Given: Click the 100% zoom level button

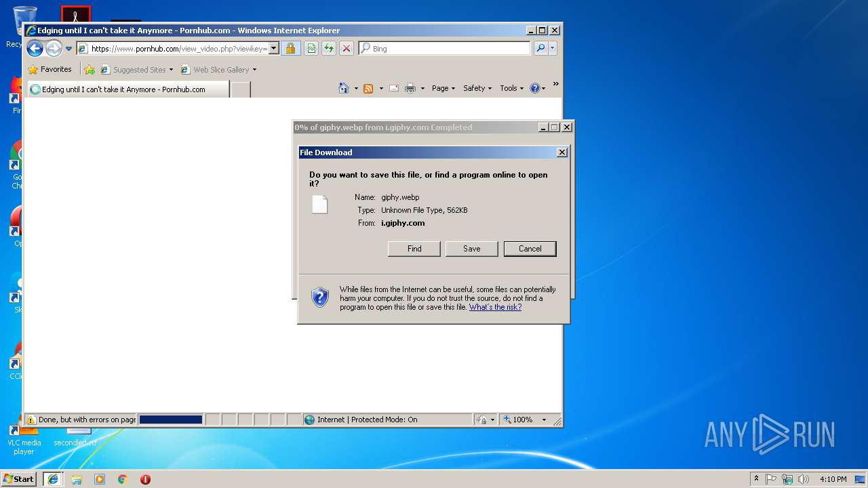Looking at the screenshot, I should [x=518, y=420].
